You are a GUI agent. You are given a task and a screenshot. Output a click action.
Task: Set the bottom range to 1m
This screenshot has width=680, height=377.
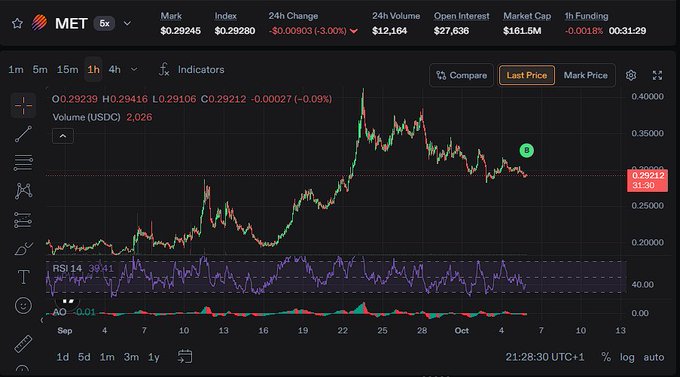(107, 357)
